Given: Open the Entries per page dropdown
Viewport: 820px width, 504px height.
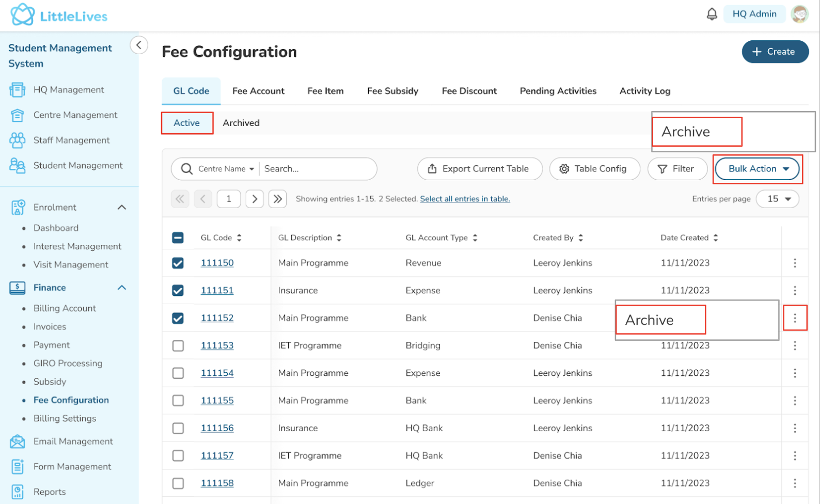Looking at the screenshot, I should click(778, 199).
